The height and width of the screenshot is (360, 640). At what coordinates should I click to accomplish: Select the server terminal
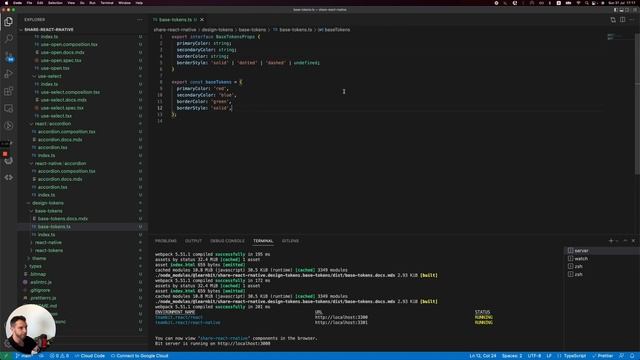pos(602,251)
